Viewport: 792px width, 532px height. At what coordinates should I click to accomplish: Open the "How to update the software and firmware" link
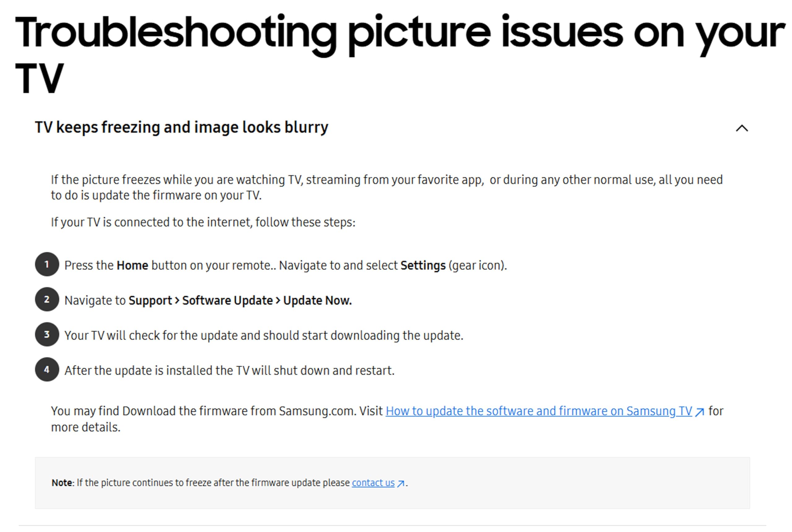(x=538, y=411)
